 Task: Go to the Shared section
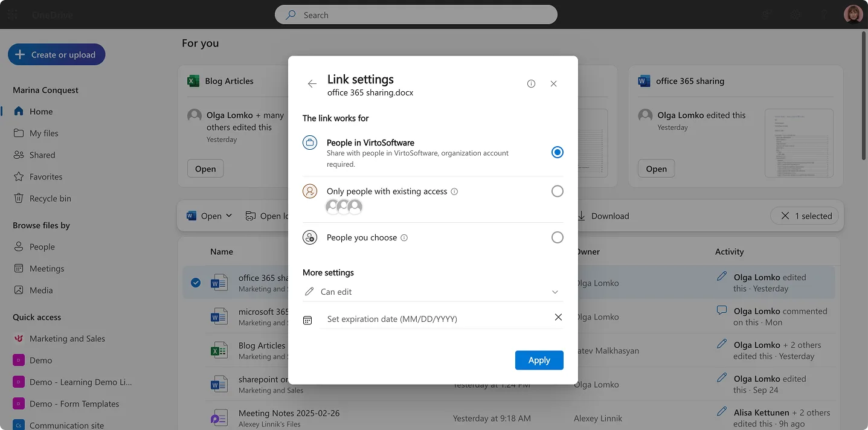[x=42, y=155]
